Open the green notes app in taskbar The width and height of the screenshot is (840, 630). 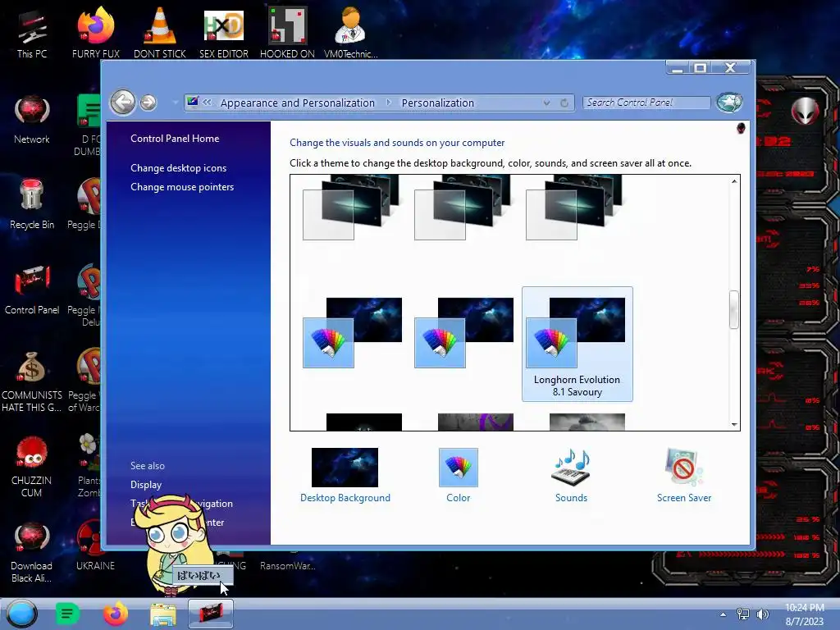[x=67, y=614]
